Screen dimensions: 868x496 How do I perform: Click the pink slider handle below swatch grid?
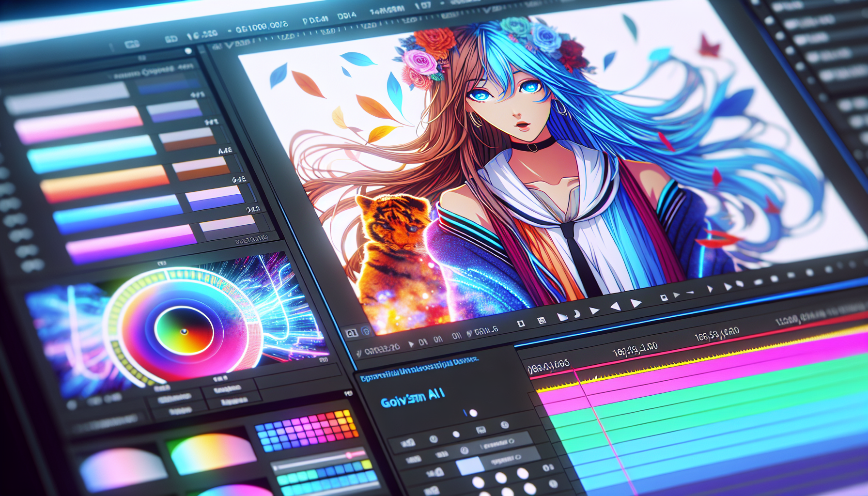(348, 455)
